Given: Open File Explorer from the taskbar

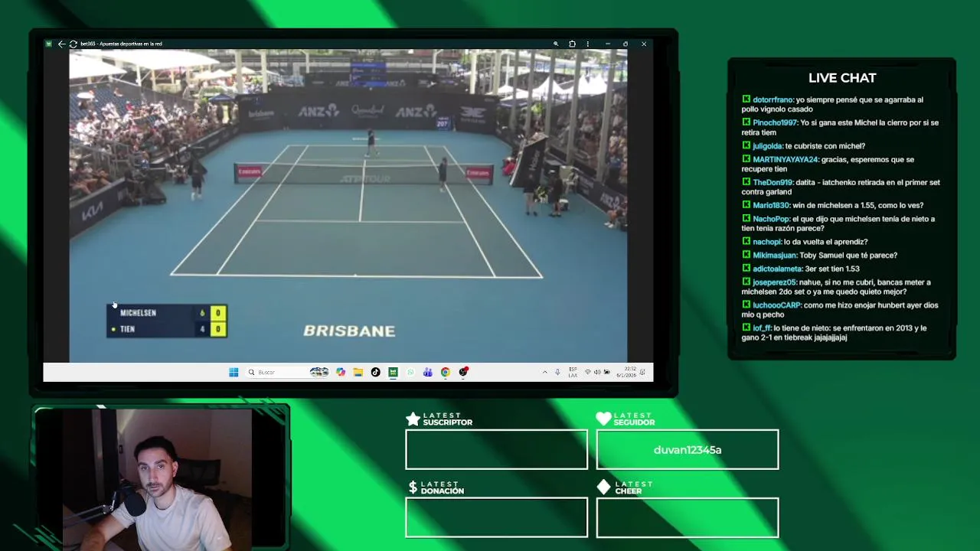Looking at the screenshot, I should [x=358, y=373].
